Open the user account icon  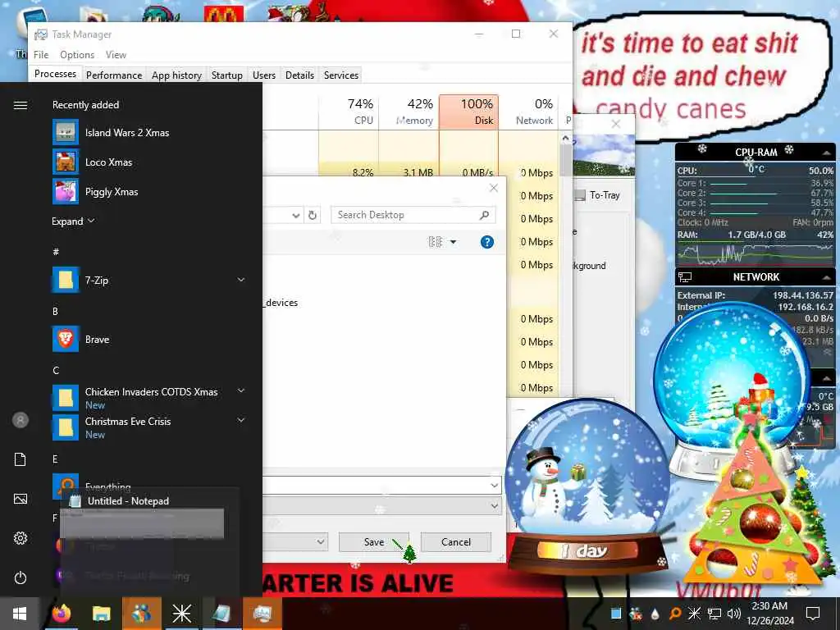[x=21, y=420]
